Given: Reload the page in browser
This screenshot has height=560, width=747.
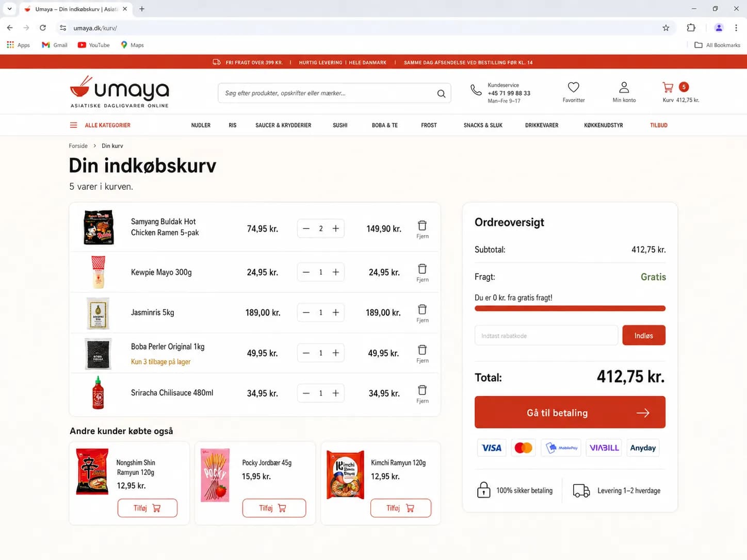Looking at the screenshot, I should click(x=43, y=28).
